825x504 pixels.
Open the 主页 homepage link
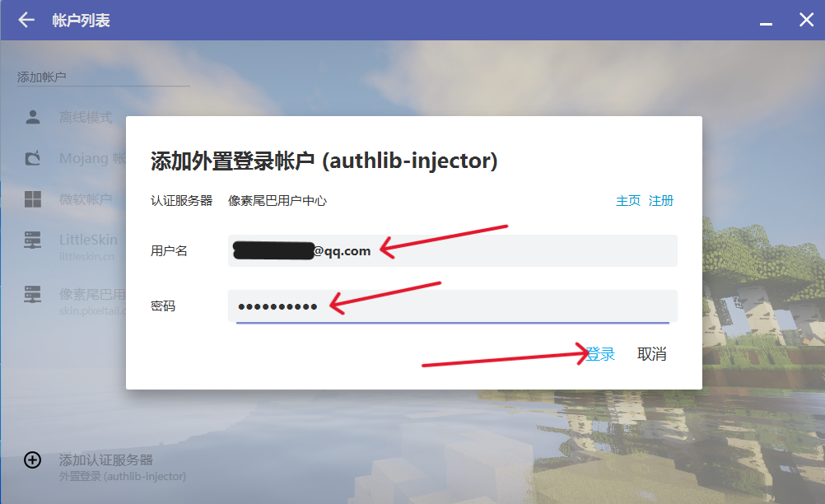(x=627, y=201)
